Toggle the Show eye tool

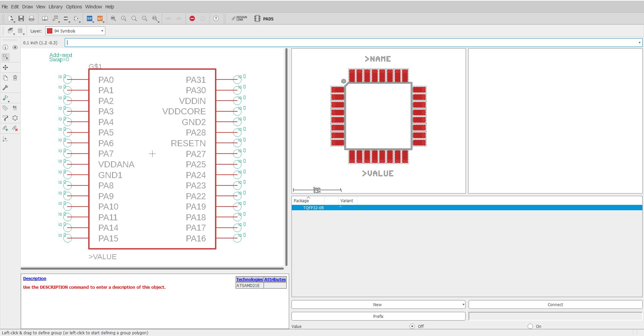point(15,47)
